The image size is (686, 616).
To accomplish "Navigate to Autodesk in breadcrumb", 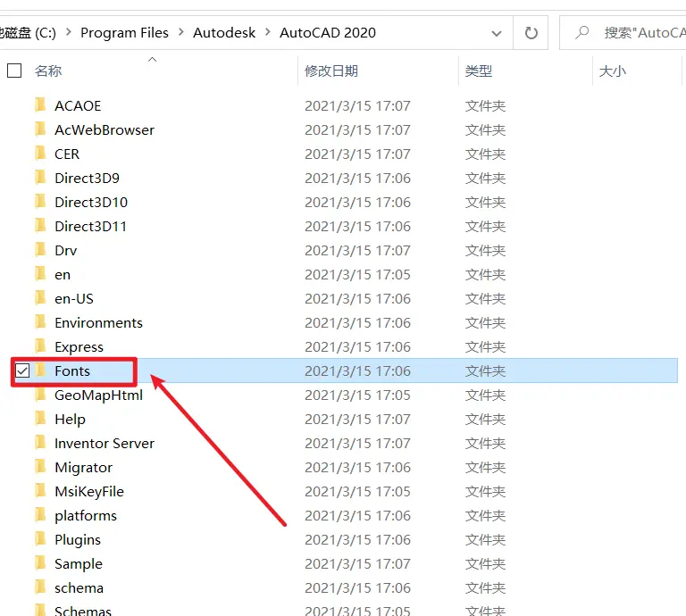I will (224, 33).
